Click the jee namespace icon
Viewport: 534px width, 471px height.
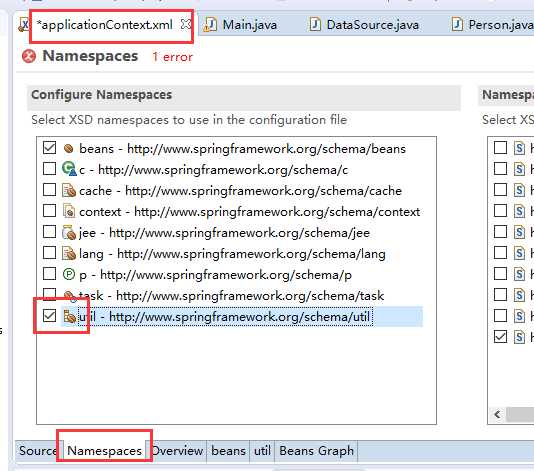(x=69, y=232)
